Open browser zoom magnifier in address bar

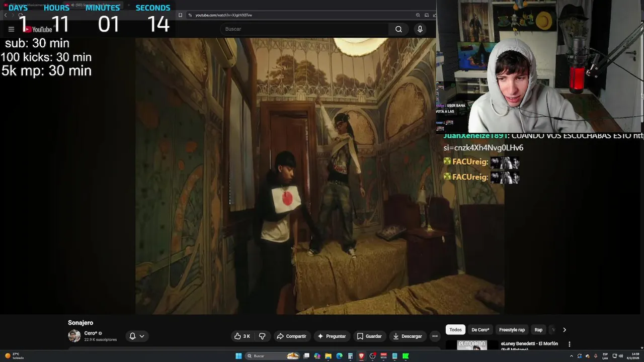[418, 15]
